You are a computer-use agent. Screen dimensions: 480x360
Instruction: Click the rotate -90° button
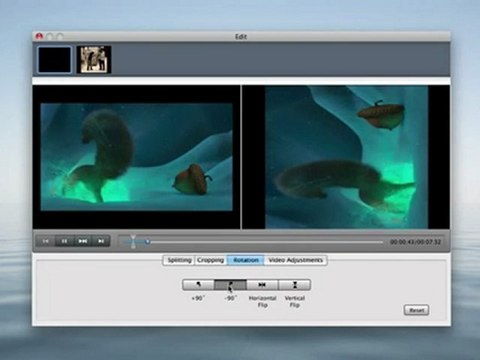pos(230,285)
